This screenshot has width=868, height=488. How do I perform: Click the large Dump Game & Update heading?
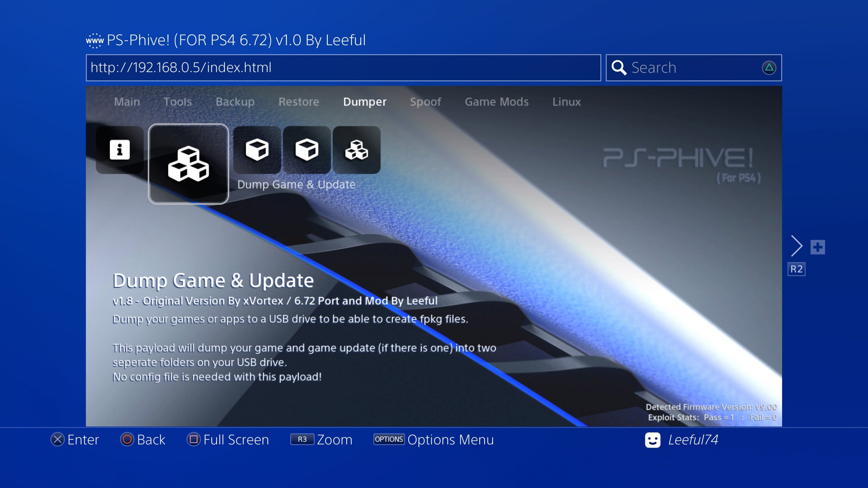pos(213,281)
